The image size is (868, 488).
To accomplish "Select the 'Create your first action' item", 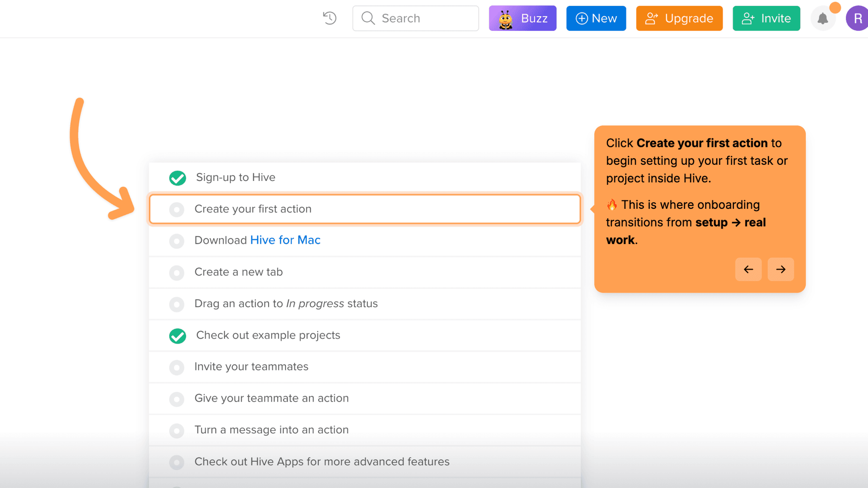I will (x=365, y=209).
